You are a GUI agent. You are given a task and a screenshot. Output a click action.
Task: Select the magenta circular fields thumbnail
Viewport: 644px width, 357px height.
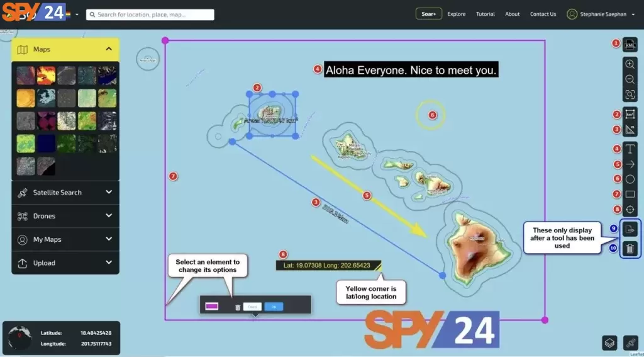click(46, 121)
